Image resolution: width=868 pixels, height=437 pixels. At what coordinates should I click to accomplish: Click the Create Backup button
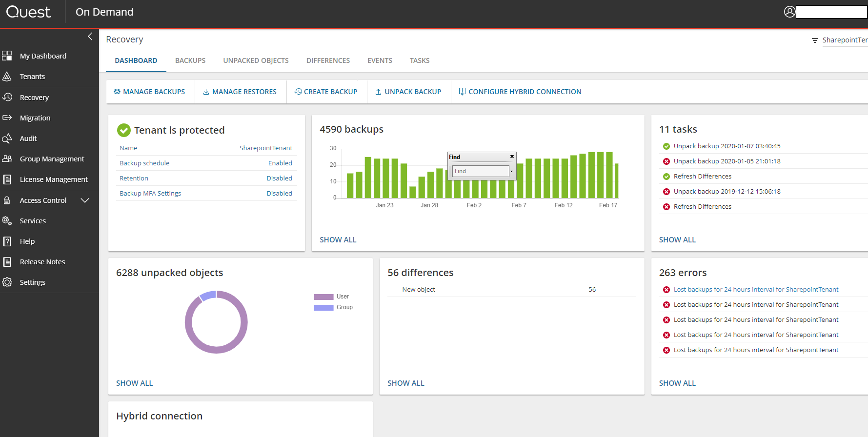click(326, 92)
